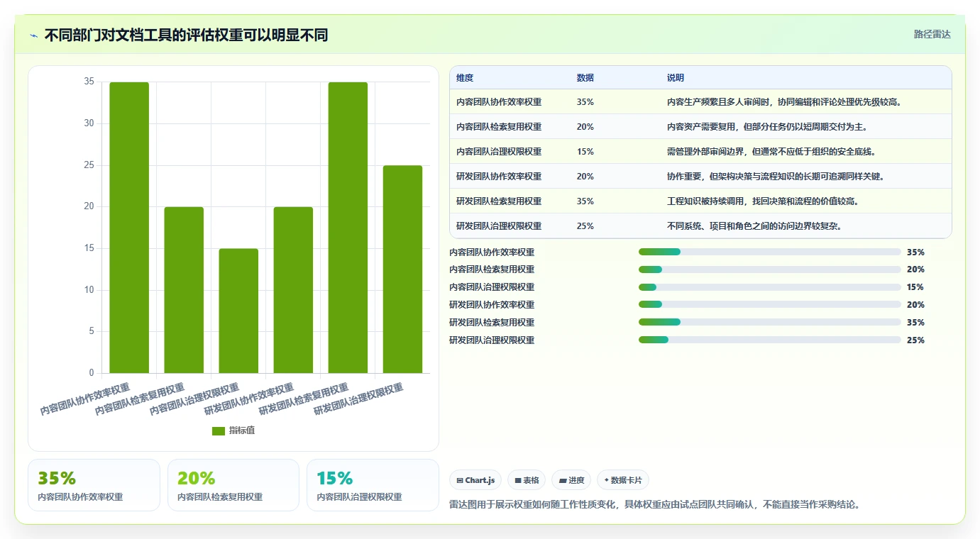Click the slide title 不同部门对文档工具的评估权重可以明显不同
The image size is (980, 539).
186,35
